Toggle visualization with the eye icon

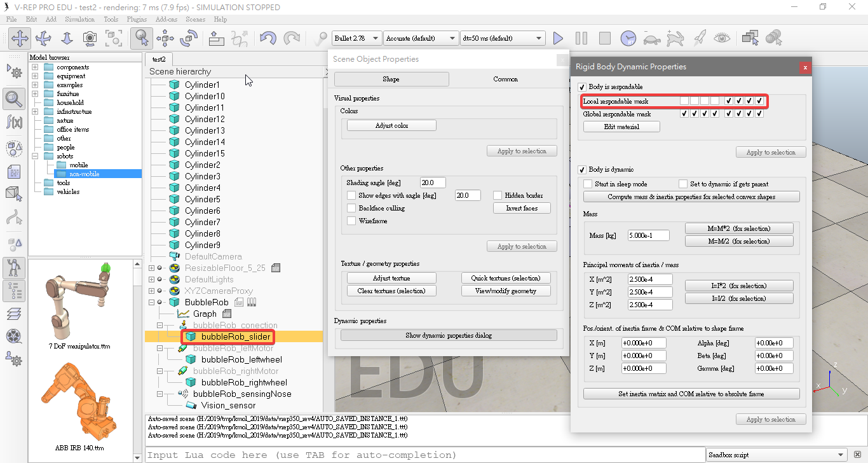click(x=722, y=38)
